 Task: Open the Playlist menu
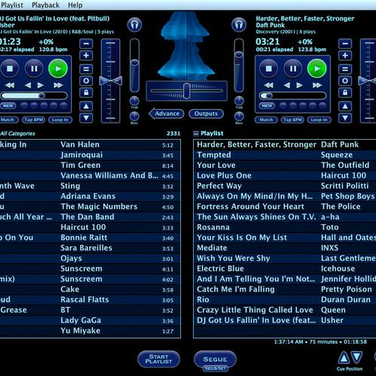click(12, 5)
